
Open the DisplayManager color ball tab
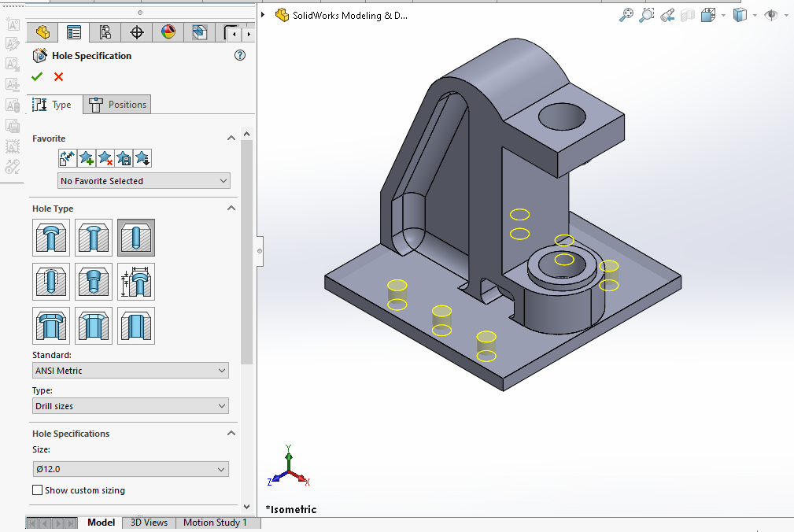click(x=168, y=32)
